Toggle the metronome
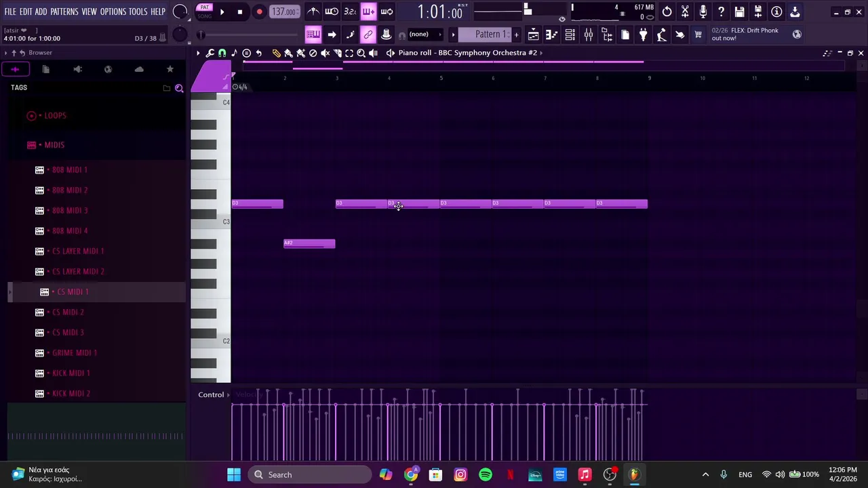 pyautogui.click(x=313, y=12)
